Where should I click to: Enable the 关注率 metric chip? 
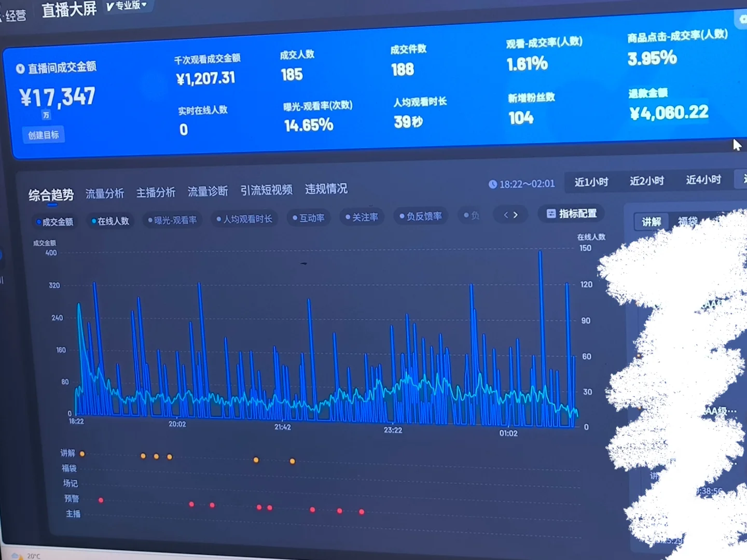coord(362,217)
